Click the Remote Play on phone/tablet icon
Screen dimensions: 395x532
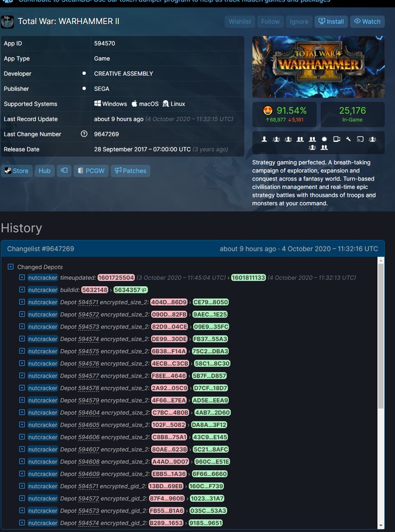336,139
